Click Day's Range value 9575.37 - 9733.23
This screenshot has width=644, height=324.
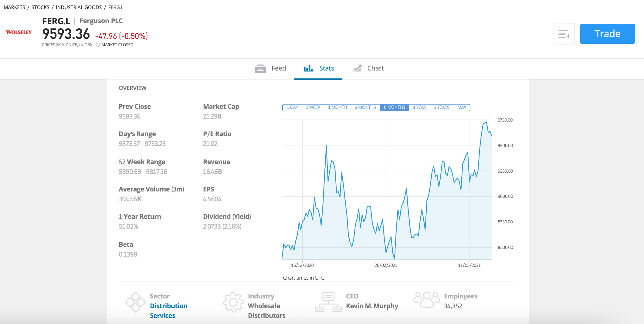coord(142,144)
